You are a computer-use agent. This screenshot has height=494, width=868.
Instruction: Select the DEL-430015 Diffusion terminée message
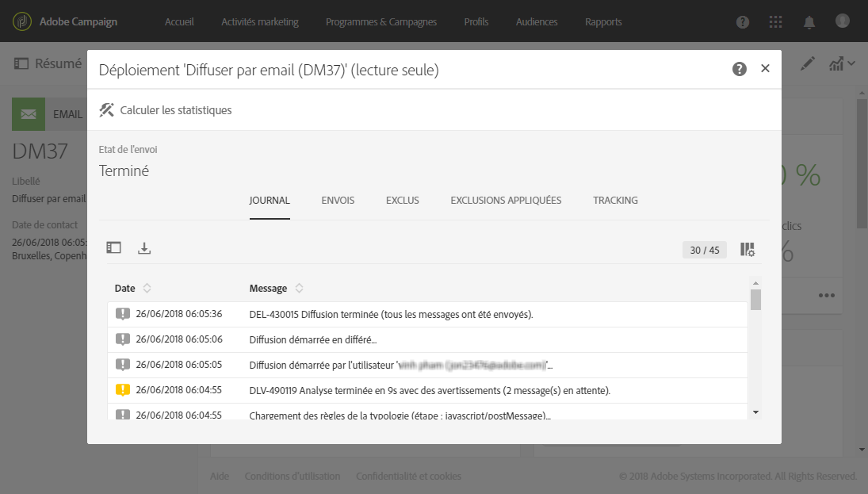[392, 315]
